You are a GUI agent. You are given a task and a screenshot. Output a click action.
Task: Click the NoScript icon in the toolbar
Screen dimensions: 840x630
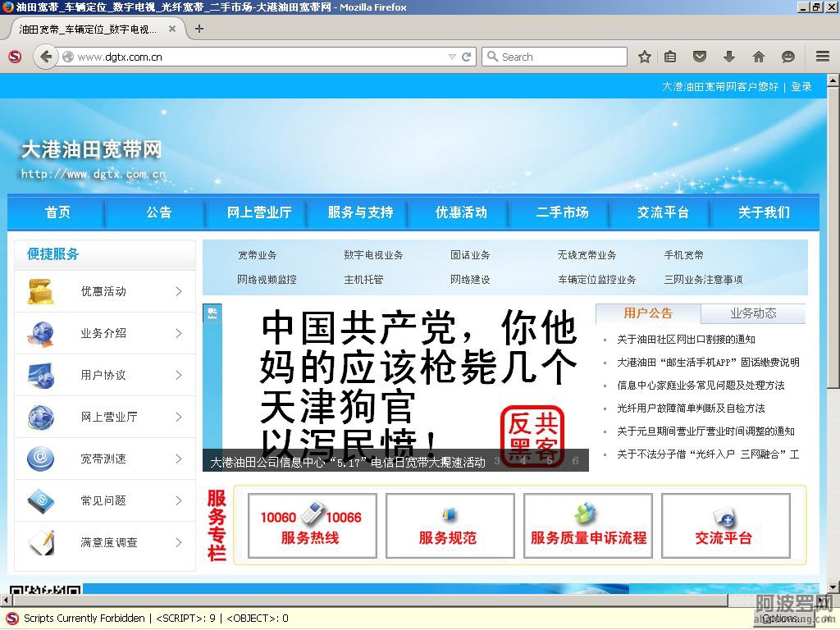[14, 57]
